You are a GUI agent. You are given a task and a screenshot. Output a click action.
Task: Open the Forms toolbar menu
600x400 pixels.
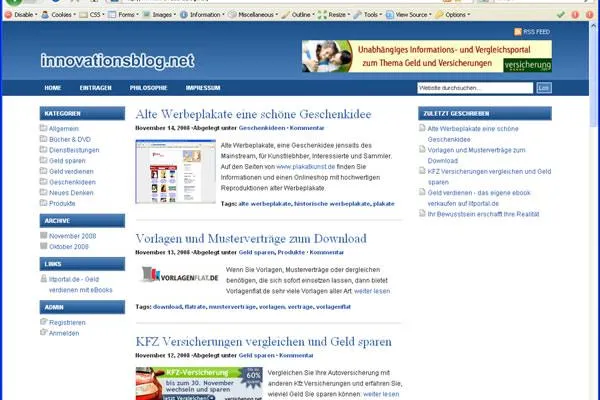point(123,15)
